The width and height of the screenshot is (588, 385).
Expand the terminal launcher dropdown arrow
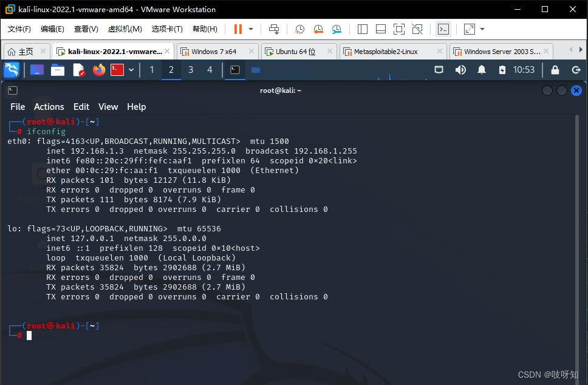click(x=131, y=70)
